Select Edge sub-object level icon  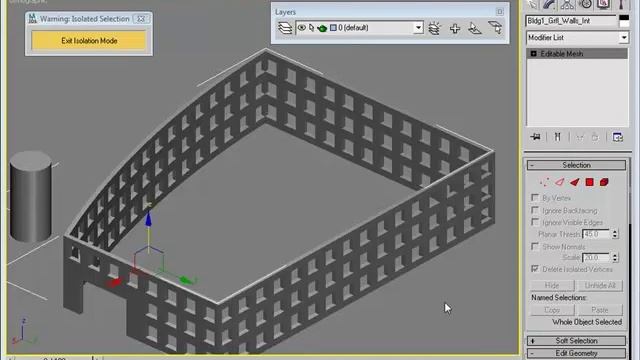[x=559, y=182]
